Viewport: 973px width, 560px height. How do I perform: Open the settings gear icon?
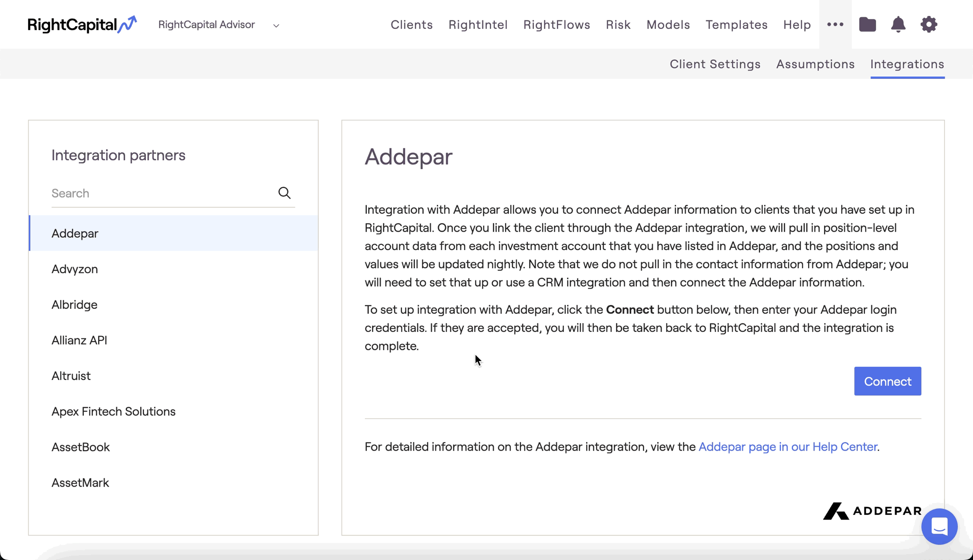coord(929,24)
